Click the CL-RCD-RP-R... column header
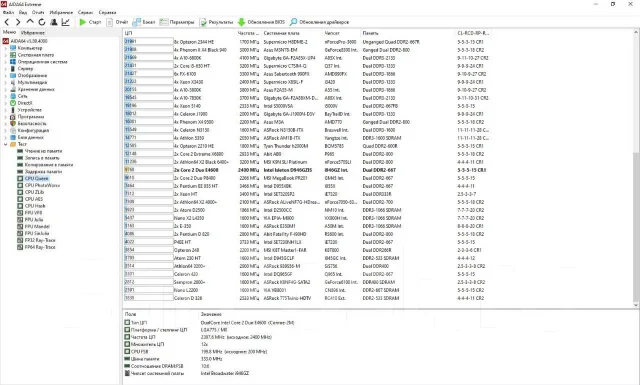 click(x=473, y=33)
